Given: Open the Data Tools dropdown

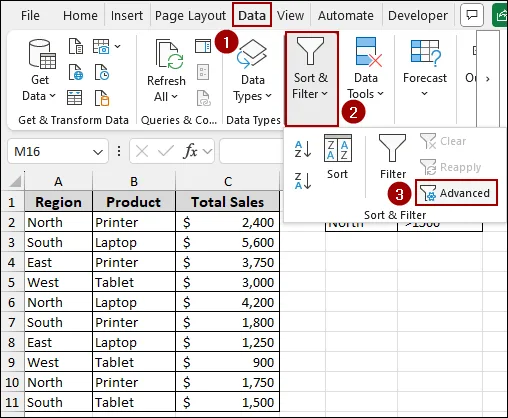Looking at the screenshot, I should point(366,68).
